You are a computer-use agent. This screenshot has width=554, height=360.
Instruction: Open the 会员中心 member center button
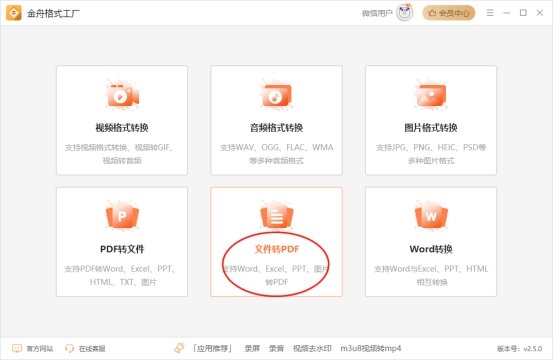tap(449, 13)
